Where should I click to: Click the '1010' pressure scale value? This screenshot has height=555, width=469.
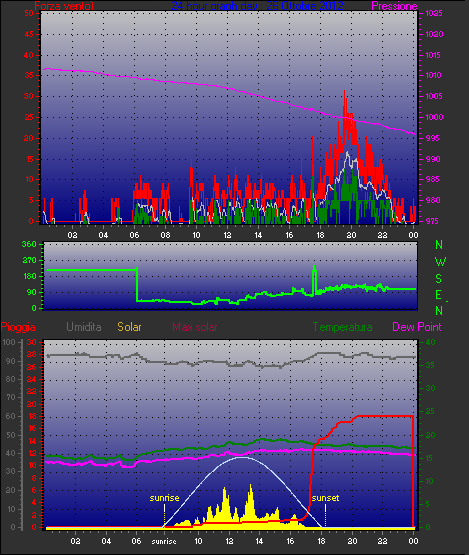pyautogui.click(x=434, y=75)
